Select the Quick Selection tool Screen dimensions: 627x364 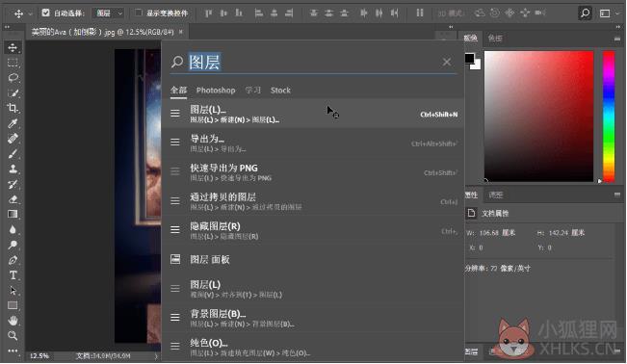(x=13, y=93)
